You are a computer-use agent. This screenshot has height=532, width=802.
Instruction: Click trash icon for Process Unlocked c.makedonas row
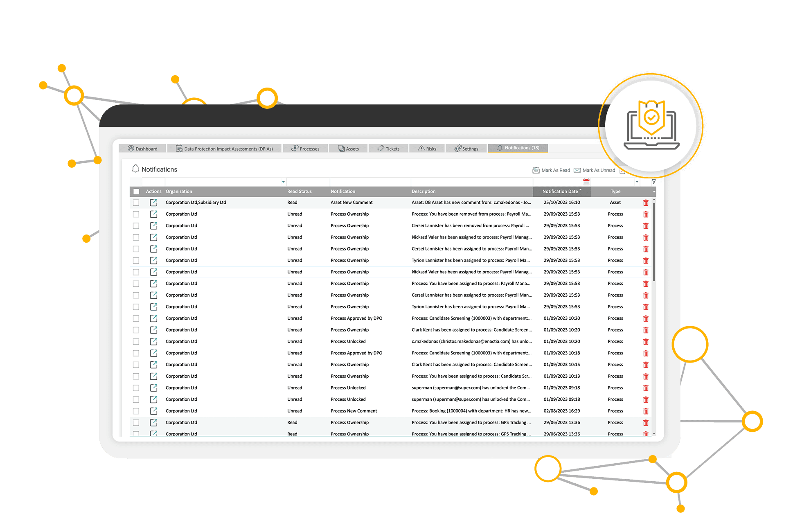[x=646, y=342]
